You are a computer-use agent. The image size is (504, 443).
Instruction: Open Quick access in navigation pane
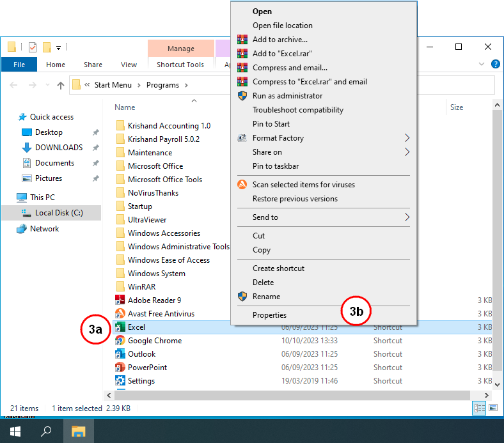51,117
